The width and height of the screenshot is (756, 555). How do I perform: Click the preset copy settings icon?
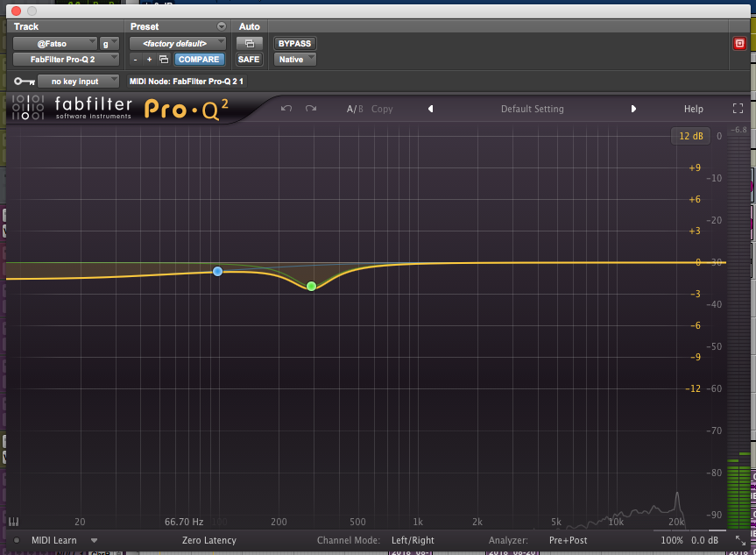pyautogui.click(x=164, y=60)
